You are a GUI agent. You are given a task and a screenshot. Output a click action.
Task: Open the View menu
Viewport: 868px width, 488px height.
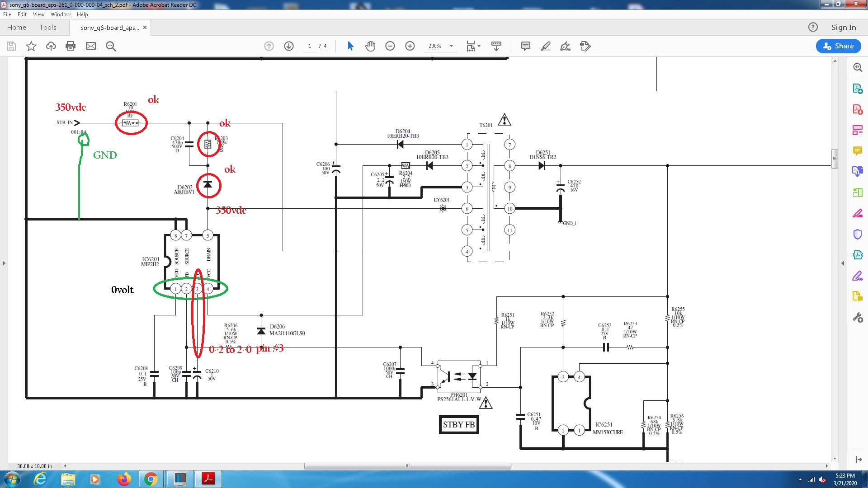38,14
